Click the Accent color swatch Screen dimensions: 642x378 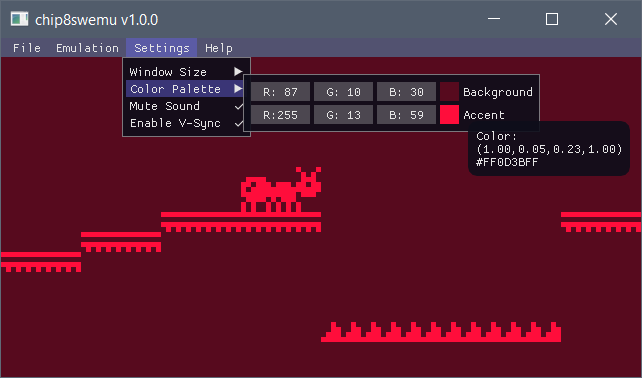pyautogui.click(x=449, y=115)
